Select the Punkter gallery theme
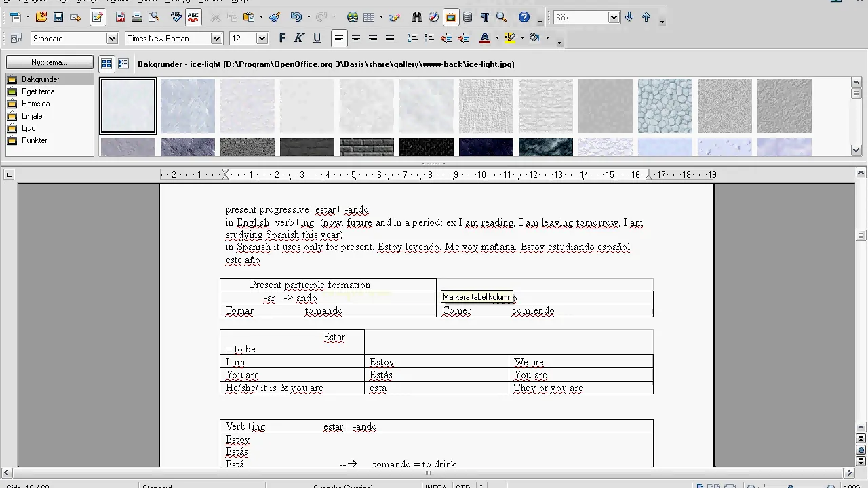Viewport: 868px width, 488px height. tap(50, 140)
